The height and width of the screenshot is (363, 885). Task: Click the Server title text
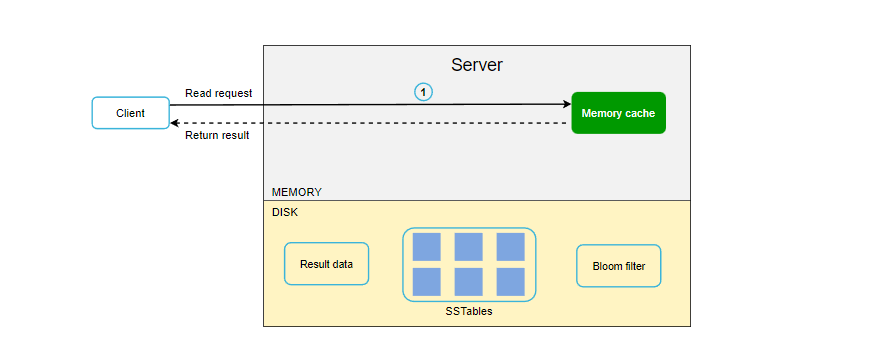(477, 65)
